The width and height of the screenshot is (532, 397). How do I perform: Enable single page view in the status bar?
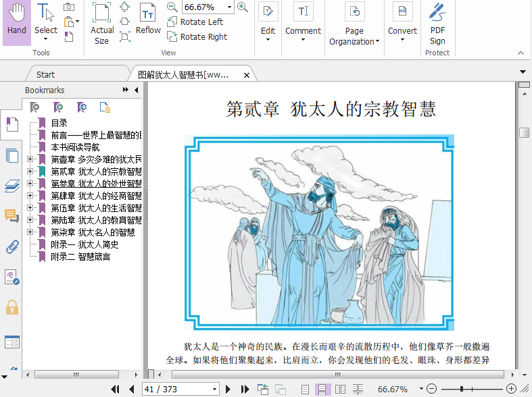[x=305, y=390]
